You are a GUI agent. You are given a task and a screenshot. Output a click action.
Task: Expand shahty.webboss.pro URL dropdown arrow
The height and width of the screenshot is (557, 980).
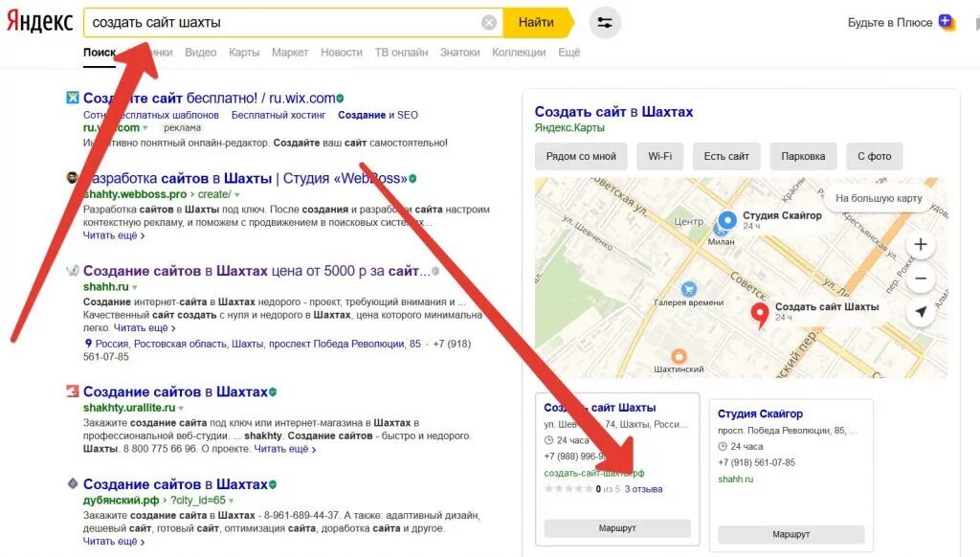pos(237,195)
